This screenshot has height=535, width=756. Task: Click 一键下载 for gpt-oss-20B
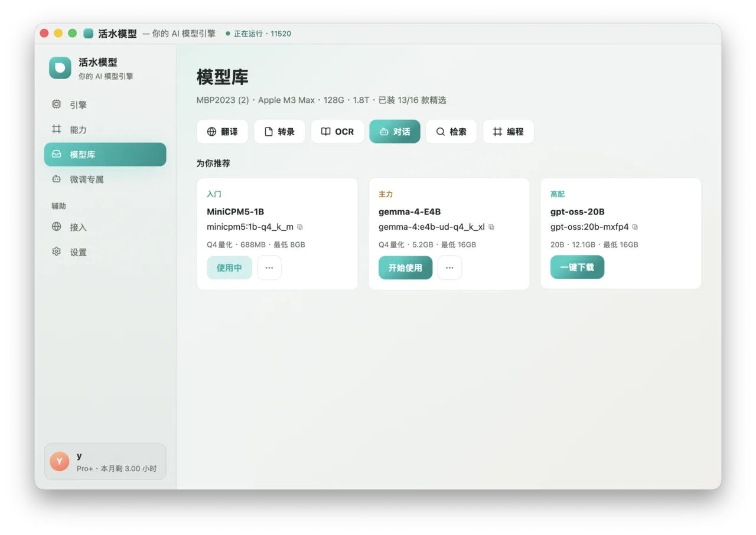pyautogui.click(x=577, y=267)
